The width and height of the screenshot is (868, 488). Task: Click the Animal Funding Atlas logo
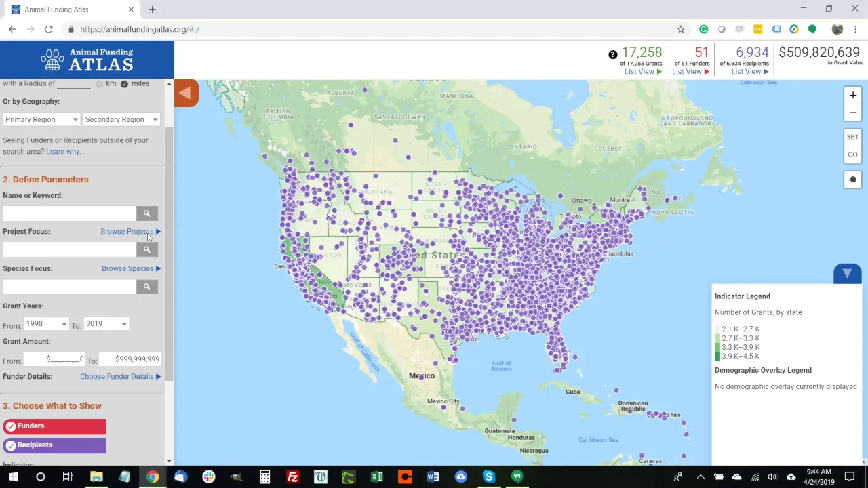(87, 60)
